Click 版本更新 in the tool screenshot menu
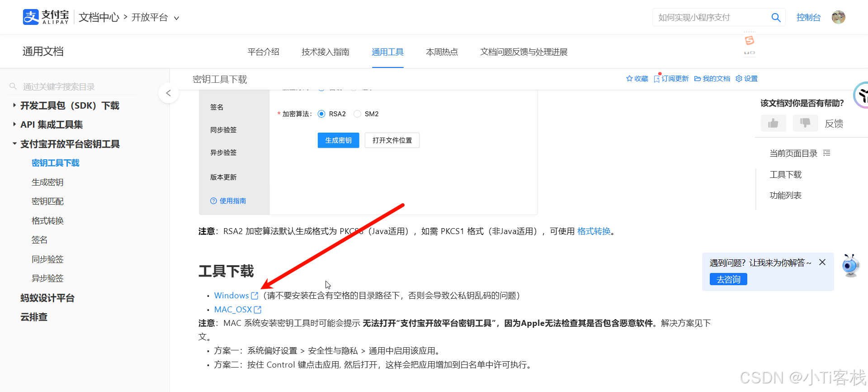The height and width of the screenshot is (392, 868). pyautogui.click(x=223, y=177)
